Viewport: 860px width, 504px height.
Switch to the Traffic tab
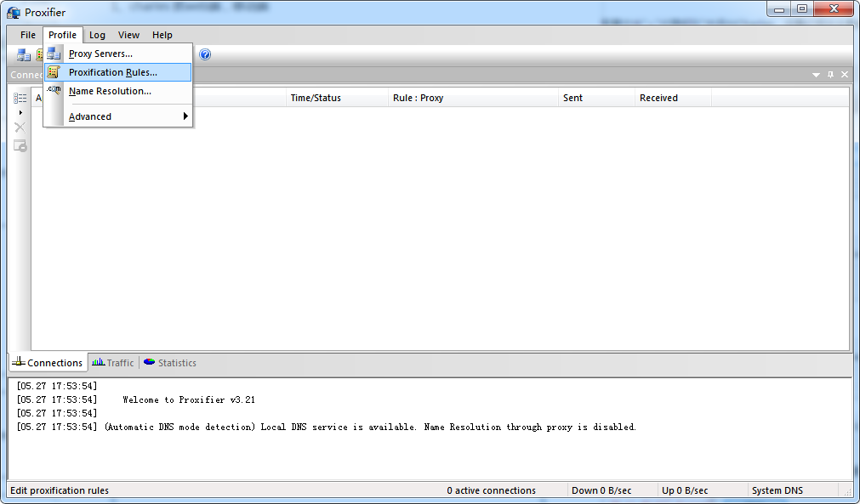[113, 363]
